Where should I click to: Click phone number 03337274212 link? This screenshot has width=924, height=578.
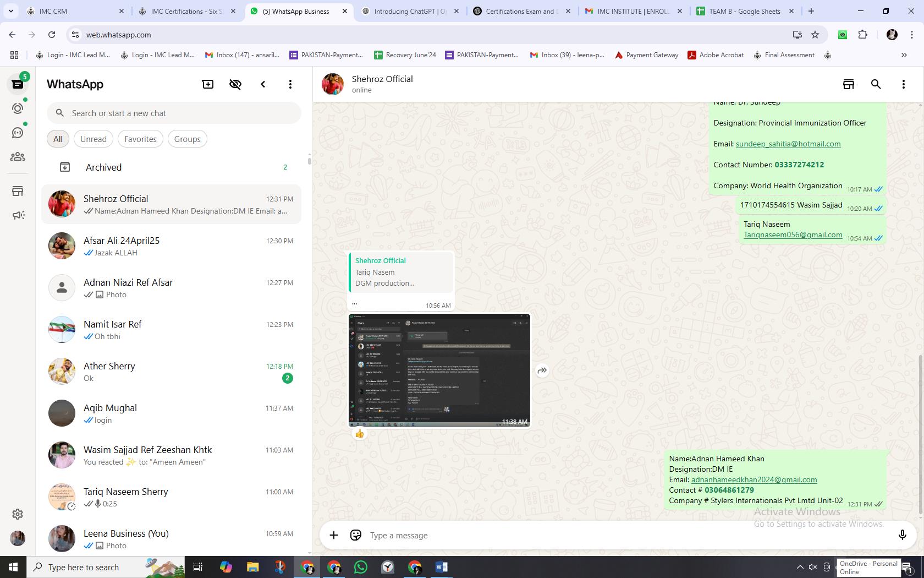coord(799,165)
